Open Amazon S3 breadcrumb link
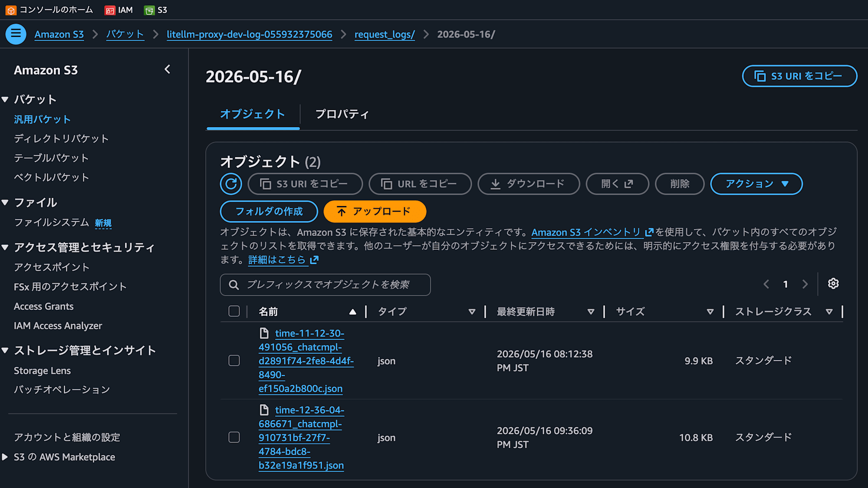Image resolution: width=868 pixels, height=488 pixels. click(x=59, y=34)
